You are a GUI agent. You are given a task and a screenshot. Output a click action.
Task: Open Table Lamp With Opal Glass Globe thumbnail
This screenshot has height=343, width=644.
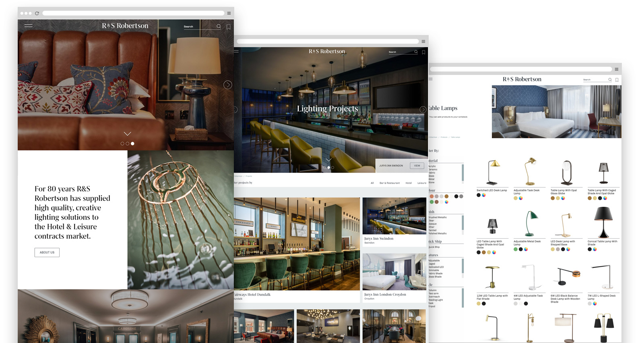[x=566, y=173]
